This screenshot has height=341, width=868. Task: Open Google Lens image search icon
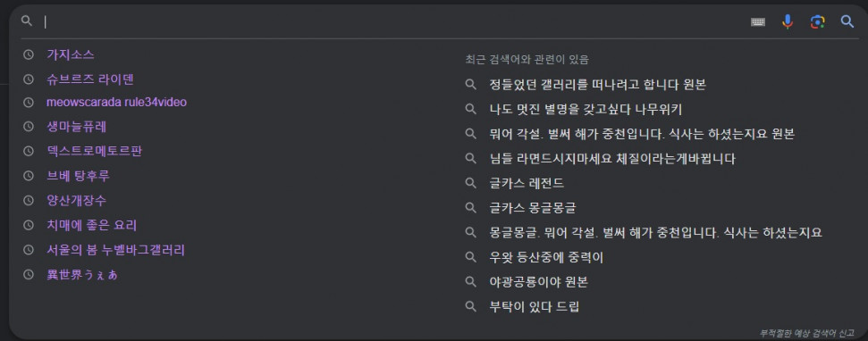click(817, 22)
